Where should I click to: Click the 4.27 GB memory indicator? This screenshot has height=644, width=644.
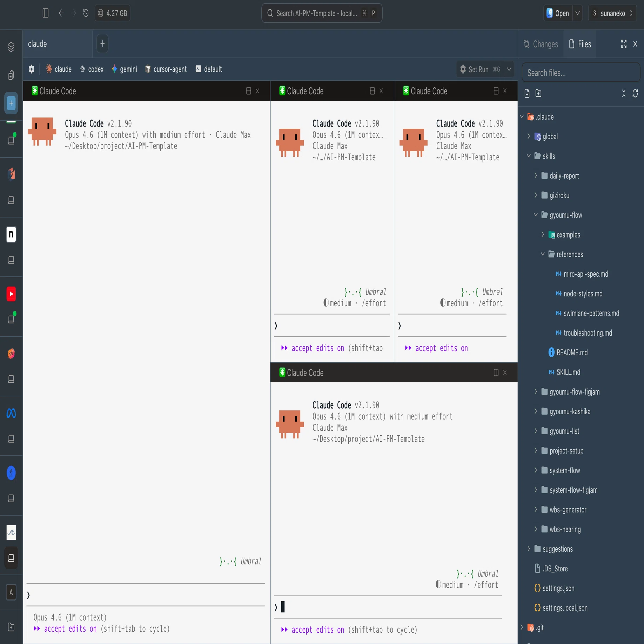point(113,13)
